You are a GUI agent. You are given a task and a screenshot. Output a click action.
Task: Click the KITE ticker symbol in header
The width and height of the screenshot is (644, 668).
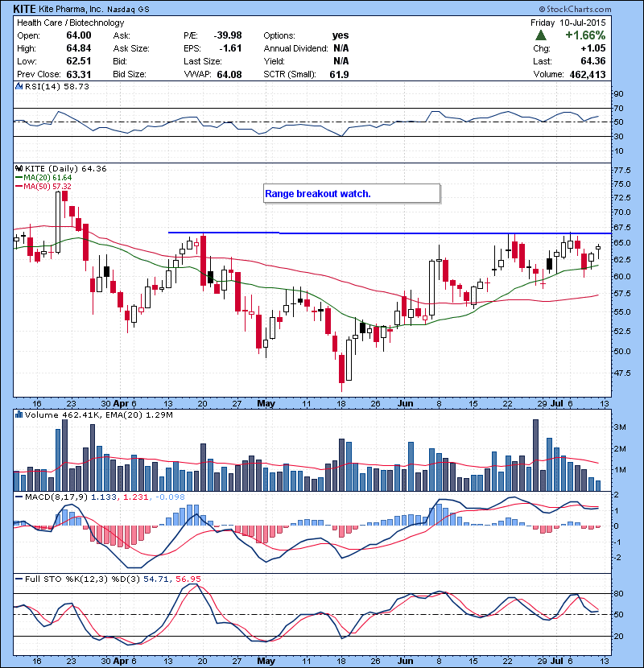point(24,9)
